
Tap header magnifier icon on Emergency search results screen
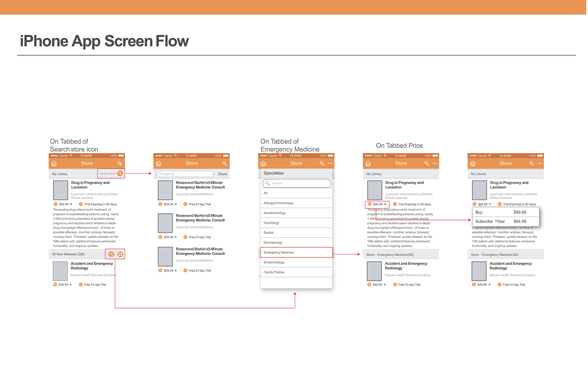pyautogui.click(x=224, y=163)
